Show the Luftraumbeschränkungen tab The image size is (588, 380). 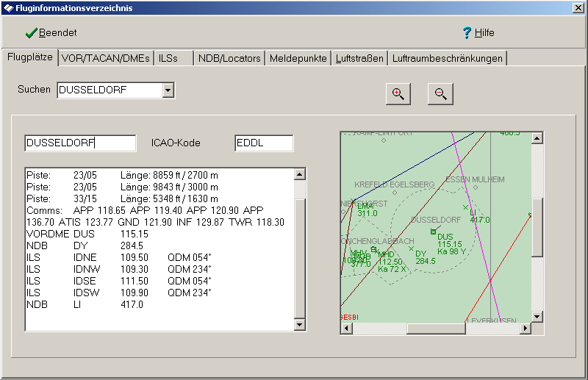[448, 59]
